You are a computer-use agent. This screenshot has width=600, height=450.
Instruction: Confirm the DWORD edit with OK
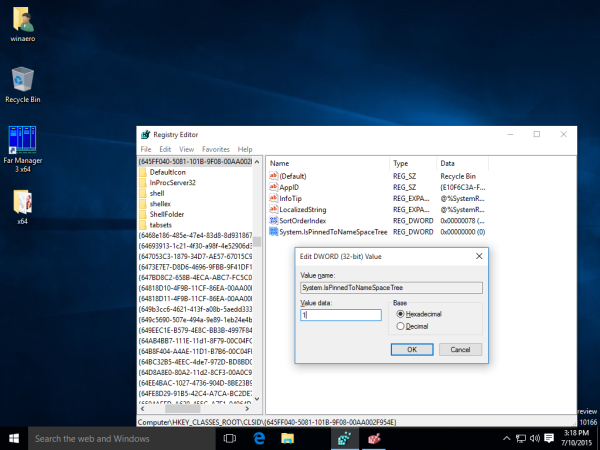(412, 349)
